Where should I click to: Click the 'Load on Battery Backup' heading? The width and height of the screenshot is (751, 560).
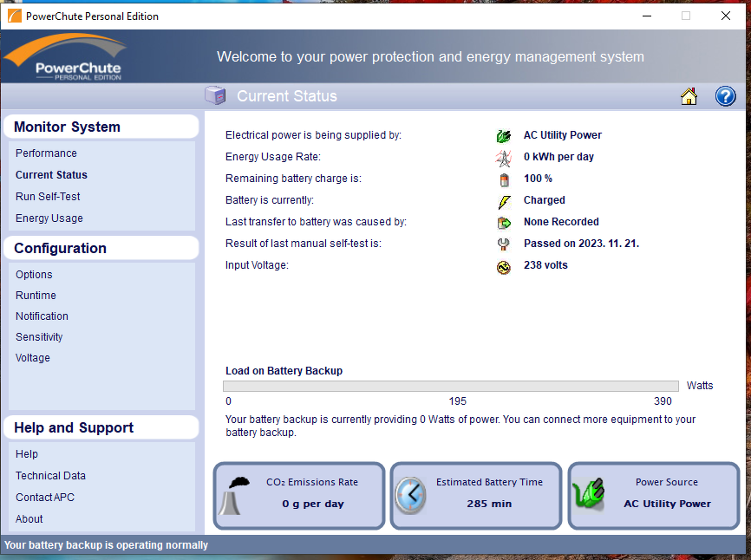pos(284,371)
